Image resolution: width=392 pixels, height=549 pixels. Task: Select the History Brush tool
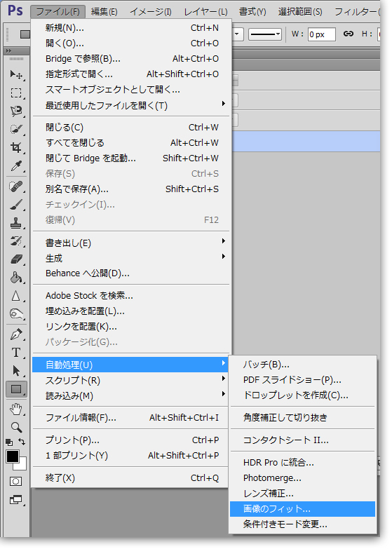tap(16, 241)
